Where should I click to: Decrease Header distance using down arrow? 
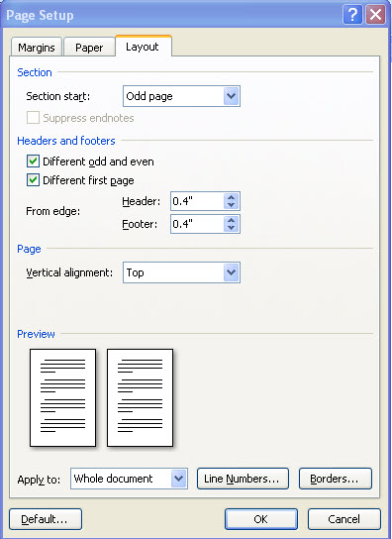[232, 205]
